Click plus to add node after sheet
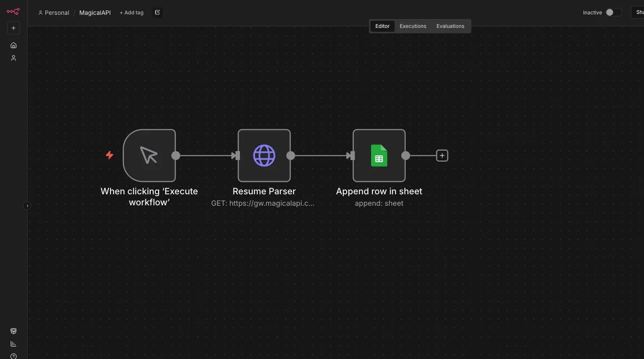 [442, 156]
